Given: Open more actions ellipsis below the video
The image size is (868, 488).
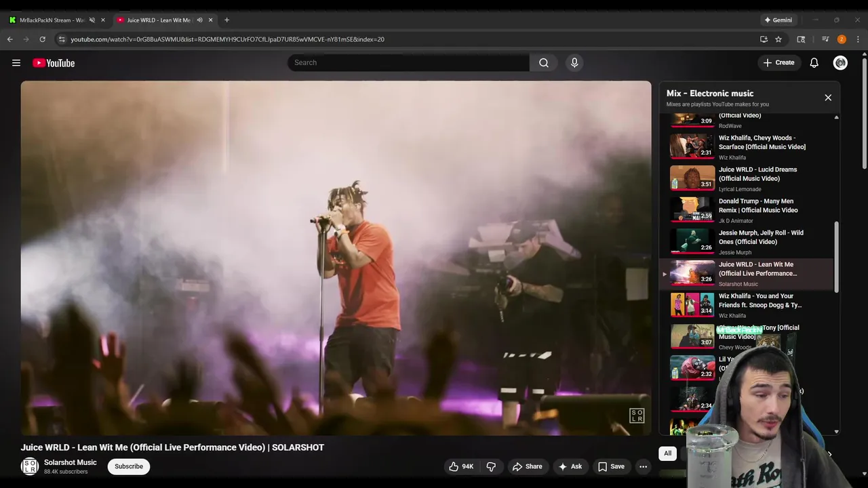Looking at the screenshot, I should (x=643, y=466).
